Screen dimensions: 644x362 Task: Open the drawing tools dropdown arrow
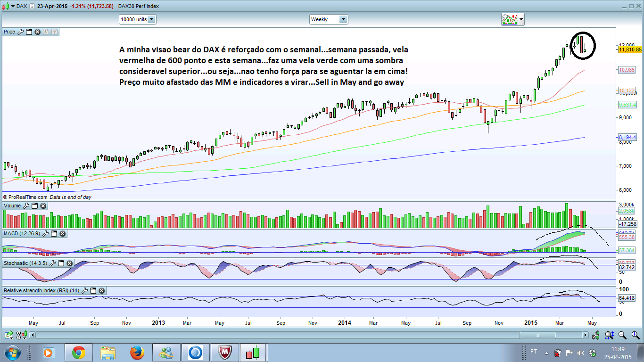coord(521,19)
